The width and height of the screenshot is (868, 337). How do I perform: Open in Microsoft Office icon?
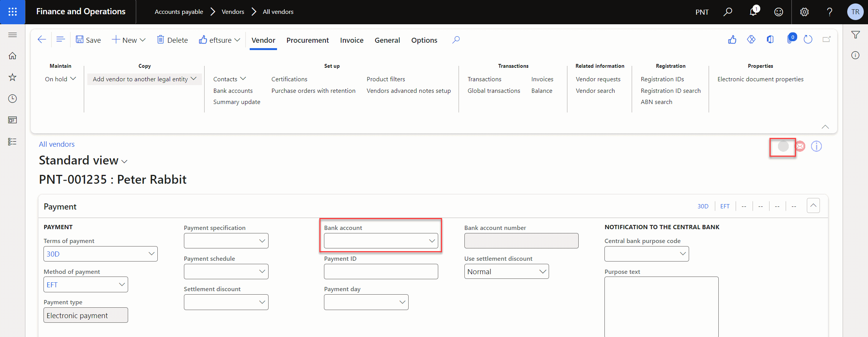pos(770,40)
